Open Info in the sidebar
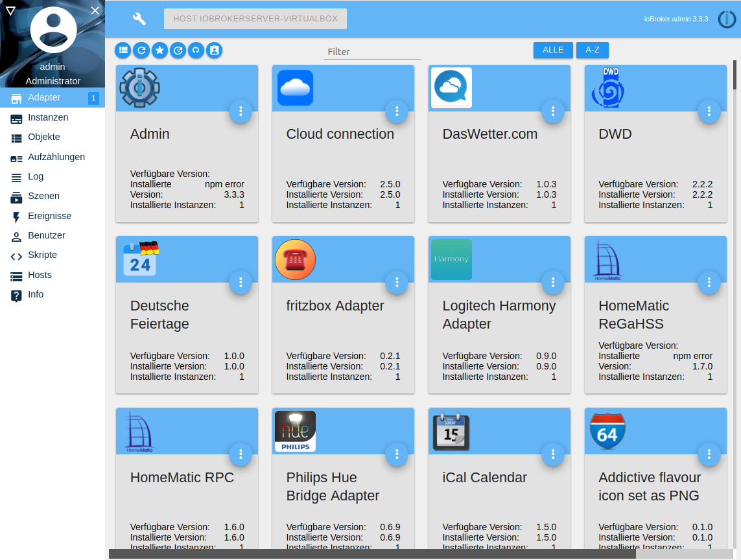The image size is (741, 560). click(x=53, y=294)
